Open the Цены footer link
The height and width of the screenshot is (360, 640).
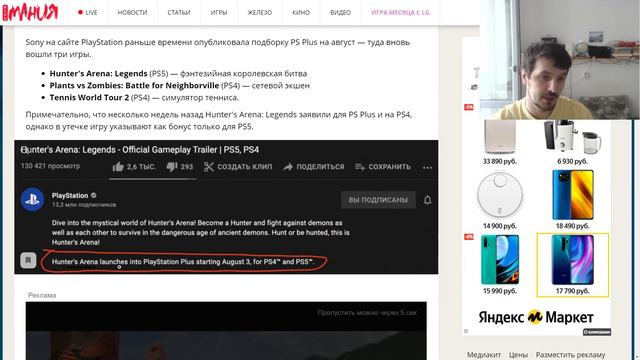518,355
